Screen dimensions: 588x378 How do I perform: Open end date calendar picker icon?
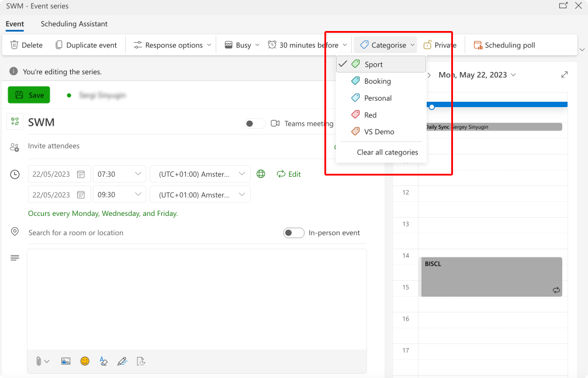coord(81,195)
